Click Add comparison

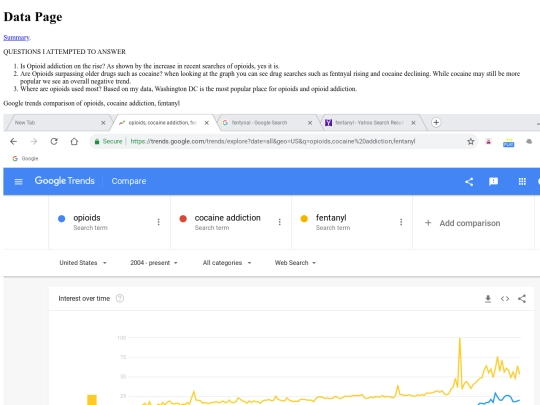[x=463, y=223]
